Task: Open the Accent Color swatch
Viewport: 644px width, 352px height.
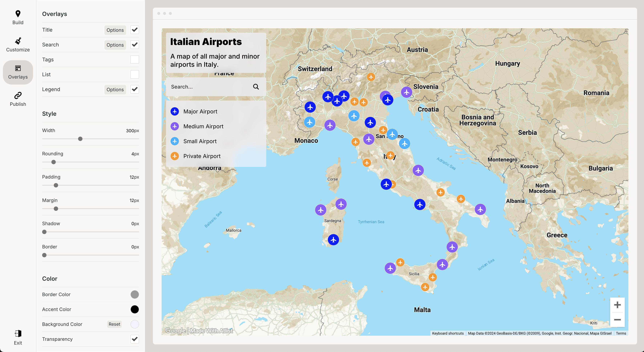Action: click(135, 309)
